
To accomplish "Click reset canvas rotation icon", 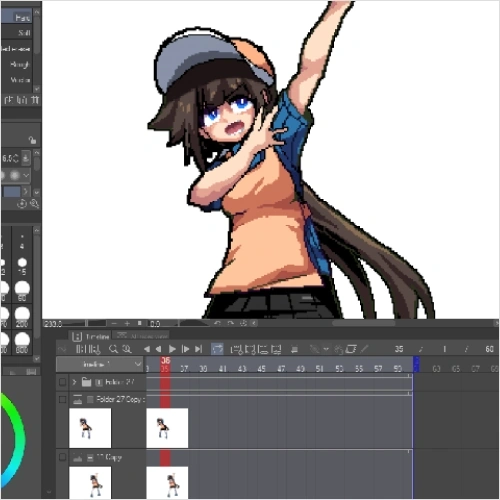I will tap(244, 323).
